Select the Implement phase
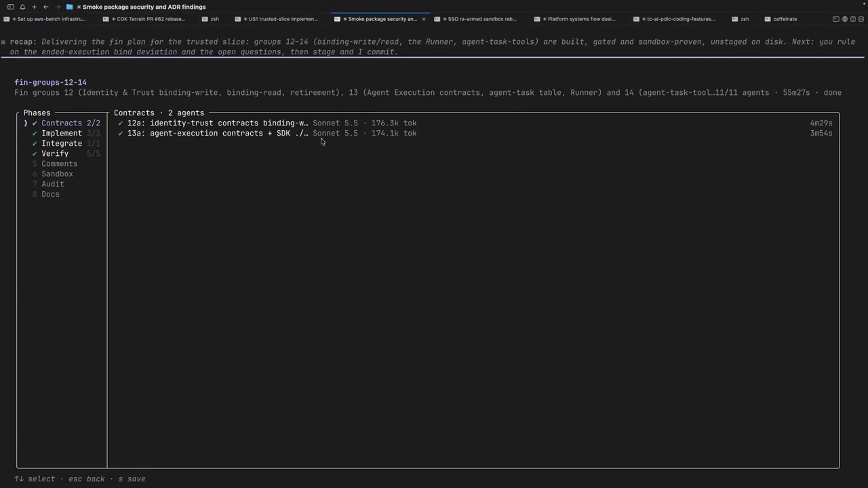 click(66, 134)
